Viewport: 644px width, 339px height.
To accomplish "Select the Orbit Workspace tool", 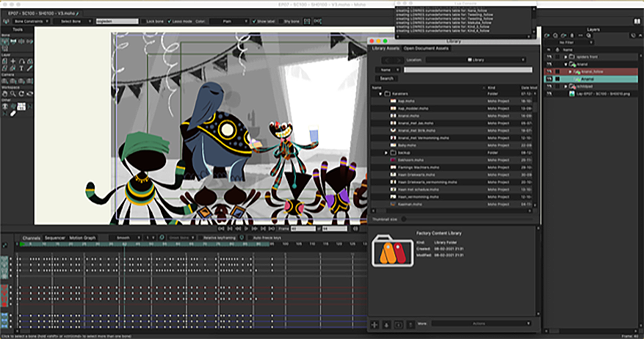I will coord(29,94).
